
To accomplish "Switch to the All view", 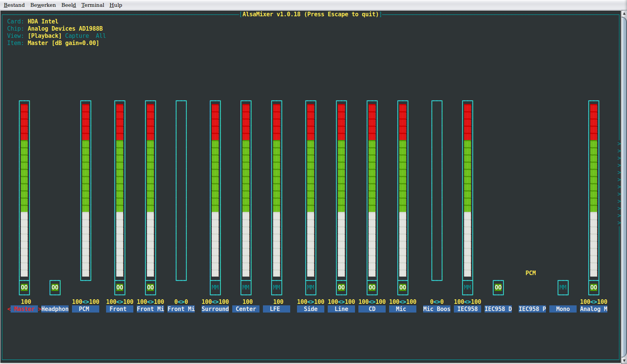I will click(x=100, y=36).
